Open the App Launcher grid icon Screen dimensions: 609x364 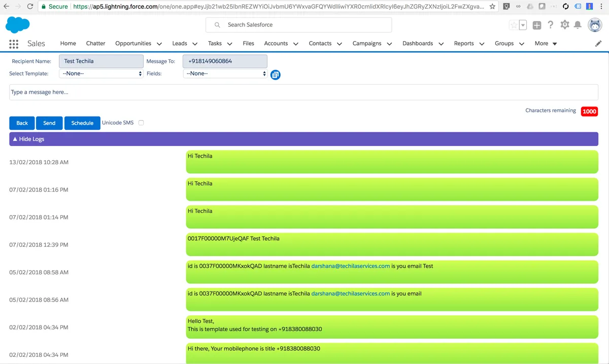14,44
